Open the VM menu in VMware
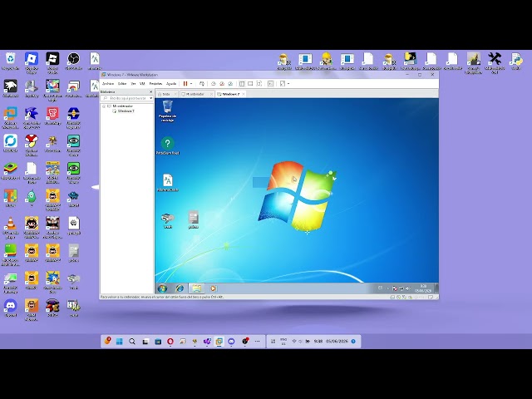 pyautogui.click(x=142, y=83)
